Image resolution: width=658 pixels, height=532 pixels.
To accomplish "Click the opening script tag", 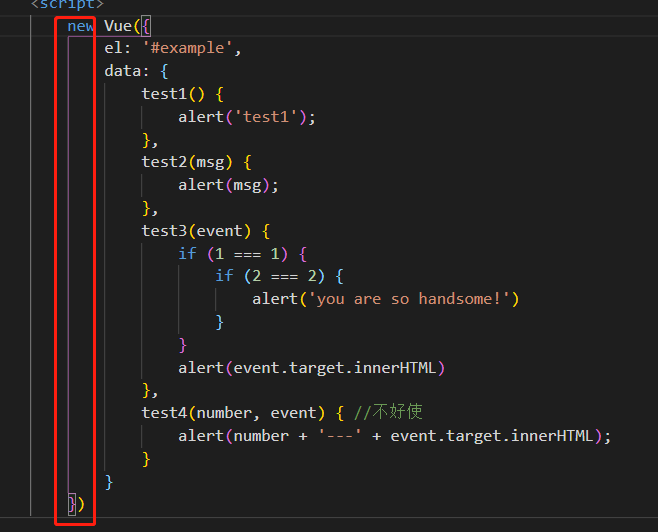I will click(x=67, y=5).
